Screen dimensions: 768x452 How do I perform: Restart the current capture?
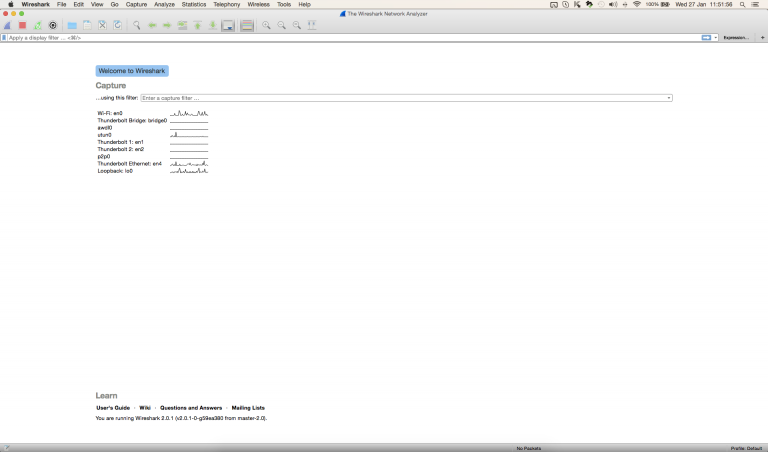click(x=38, y=25)
